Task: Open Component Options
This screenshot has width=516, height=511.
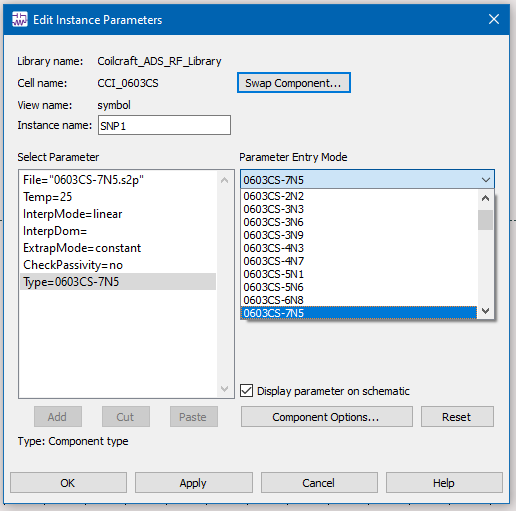Action: 327,417
